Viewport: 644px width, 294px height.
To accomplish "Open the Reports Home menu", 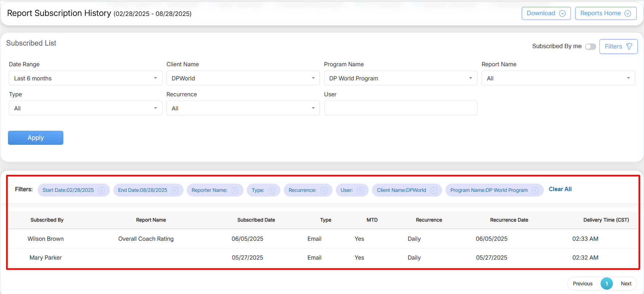I will tap(606, 13).
